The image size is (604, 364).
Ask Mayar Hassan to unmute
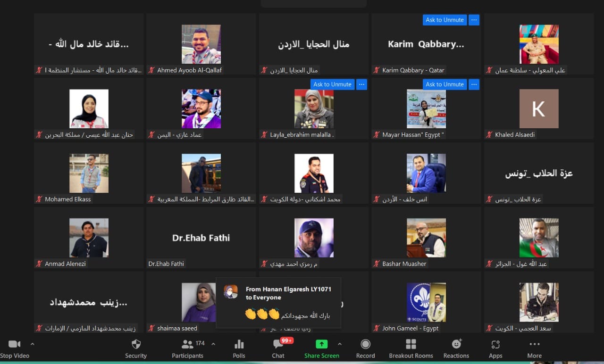pos(445,84)
